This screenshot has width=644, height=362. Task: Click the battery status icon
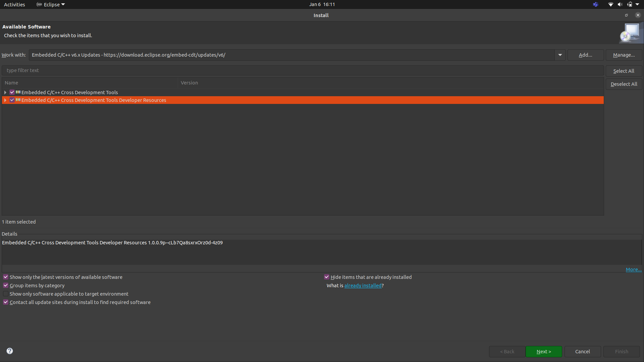point(630,4)
